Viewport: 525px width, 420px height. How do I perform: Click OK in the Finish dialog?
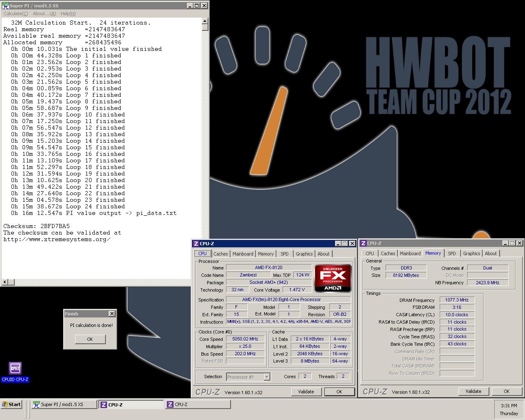click(x=90, y=339)
